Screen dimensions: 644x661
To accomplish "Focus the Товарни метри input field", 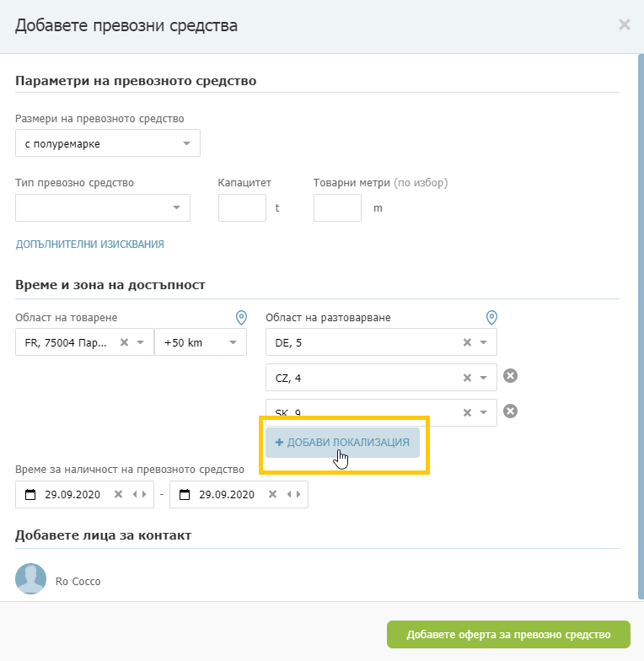I will pos(337,207).
